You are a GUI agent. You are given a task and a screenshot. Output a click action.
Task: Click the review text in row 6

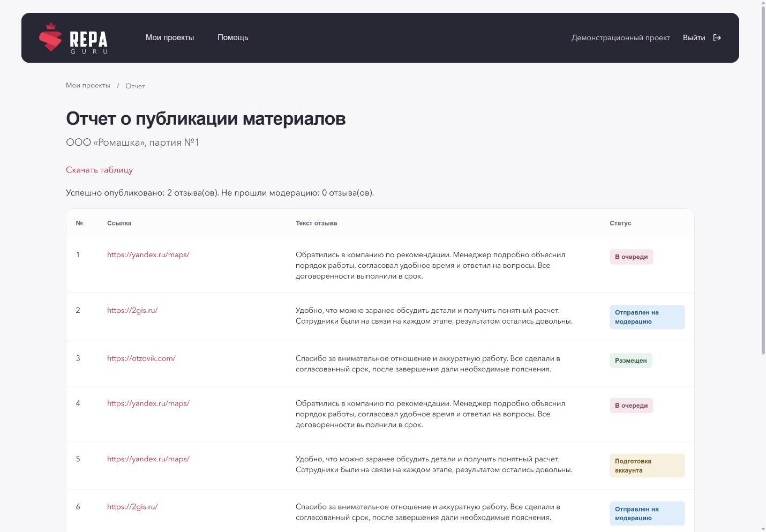[x=428, y=512]
